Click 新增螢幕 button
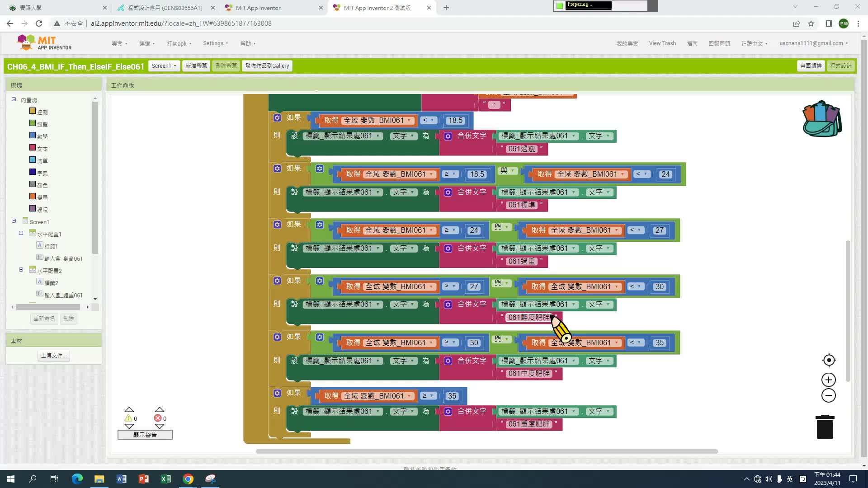The width and height of the screenshot is (868, 488). point(196,66)
